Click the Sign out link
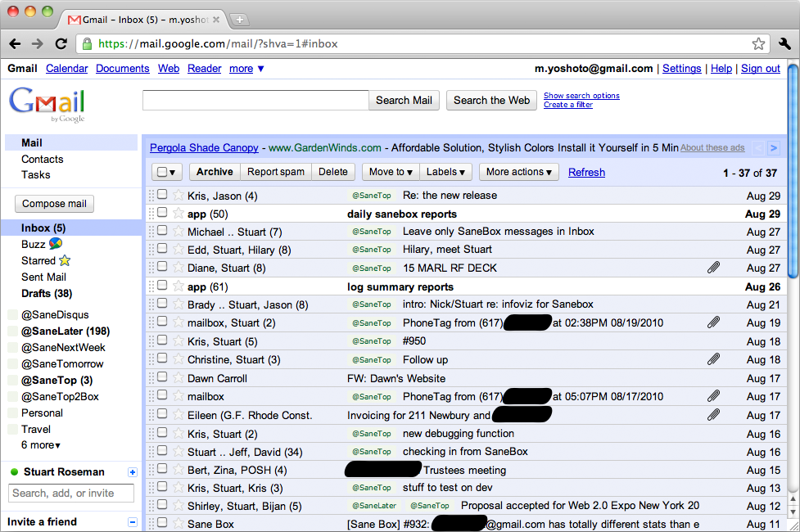The height and width of the screenshot is (532, 800). click(761, 69)
